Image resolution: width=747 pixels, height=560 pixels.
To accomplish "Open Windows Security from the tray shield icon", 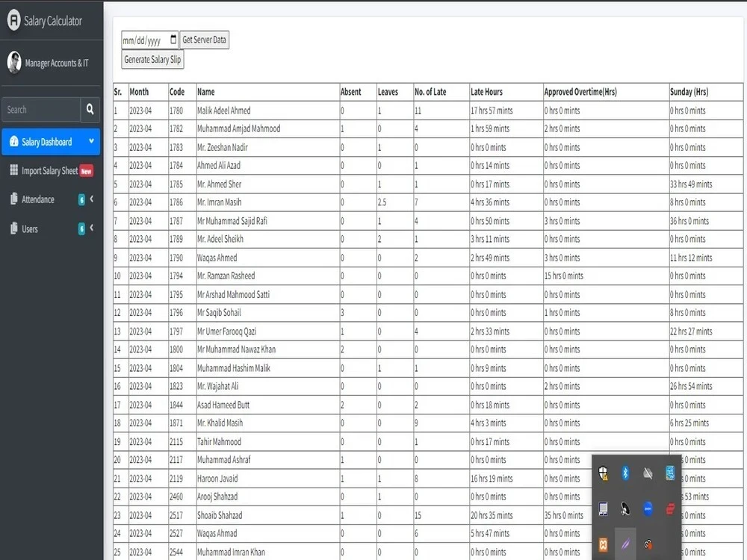I will coord(604,473).
